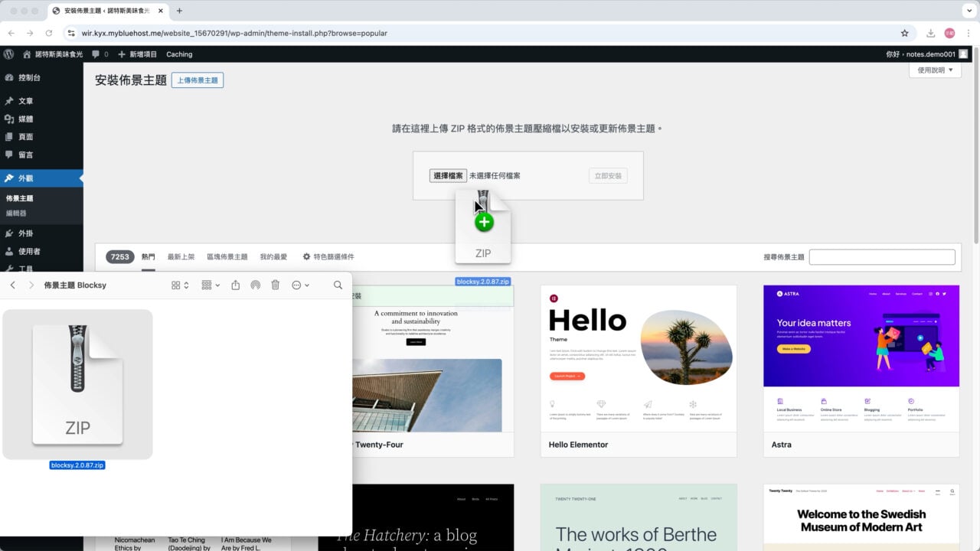Open 媒體 media menu

tap(25, 119)
